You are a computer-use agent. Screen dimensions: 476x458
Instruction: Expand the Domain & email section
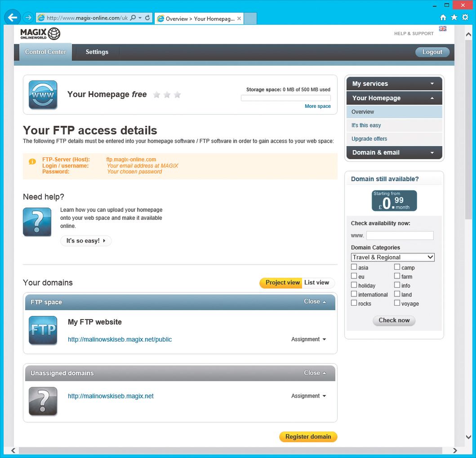(x=394, y=152)
